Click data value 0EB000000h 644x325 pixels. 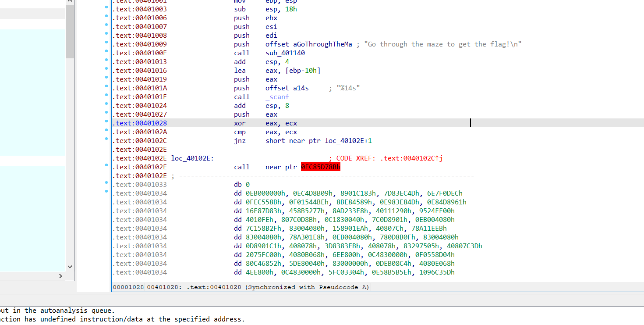pyautogui.click(x=265, y=193)
